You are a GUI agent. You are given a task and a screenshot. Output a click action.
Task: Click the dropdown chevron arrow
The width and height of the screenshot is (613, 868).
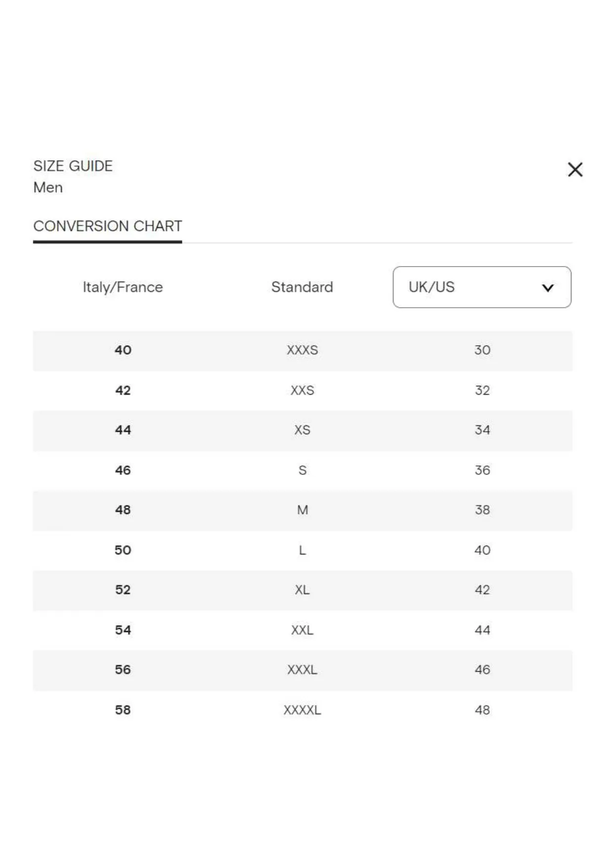[x=548, y=288]
